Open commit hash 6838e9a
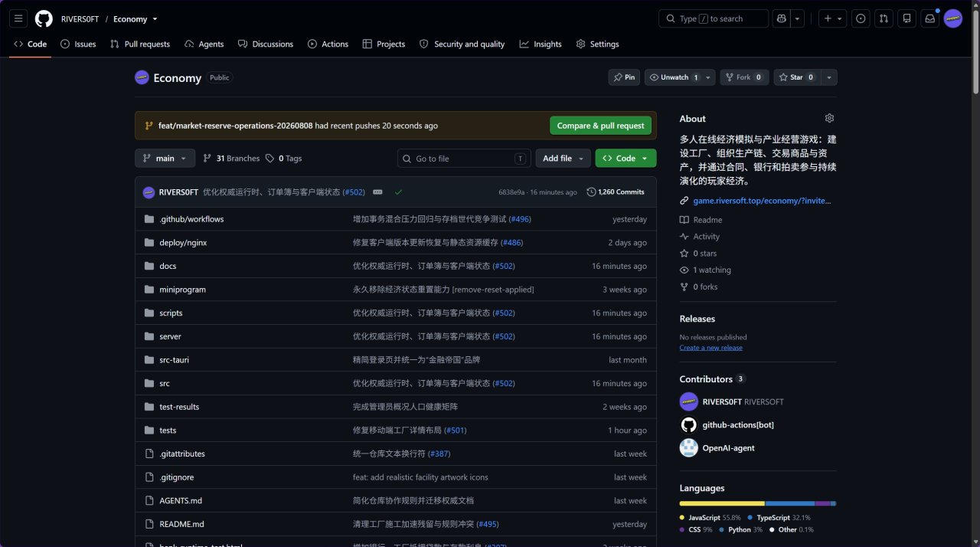This screenshot has height=547, width=980. (511, 192)
